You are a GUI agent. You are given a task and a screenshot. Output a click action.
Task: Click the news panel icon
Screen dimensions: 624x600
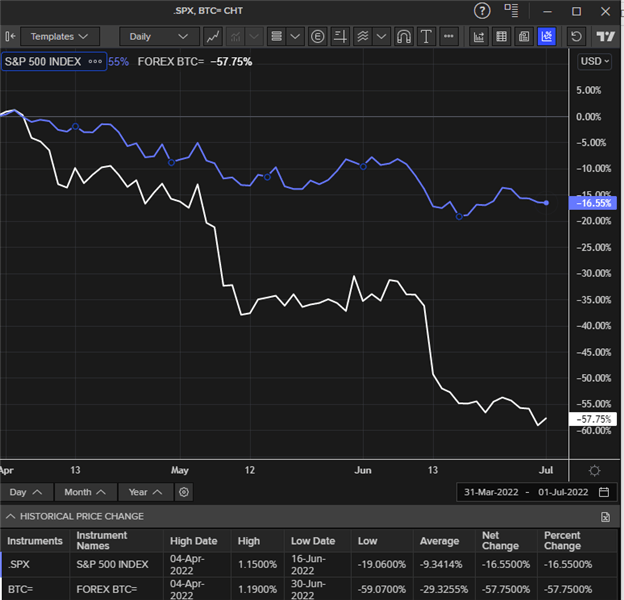pyautogui.click(x=524, y=37)
